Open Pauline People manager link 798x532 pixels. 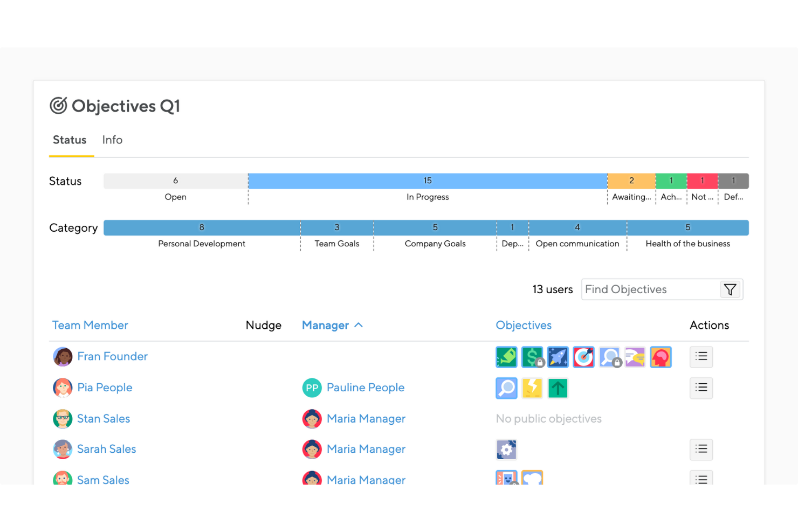tap(366, 388)
